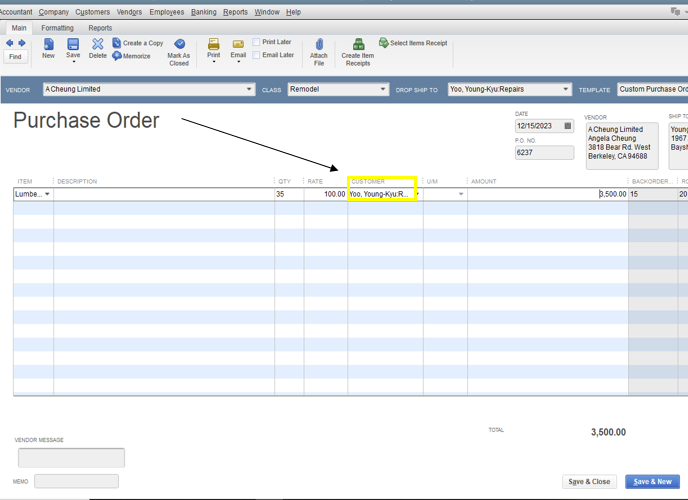Open the Help menu
This screenshot has width=688, height=500.
pos(294,12)
